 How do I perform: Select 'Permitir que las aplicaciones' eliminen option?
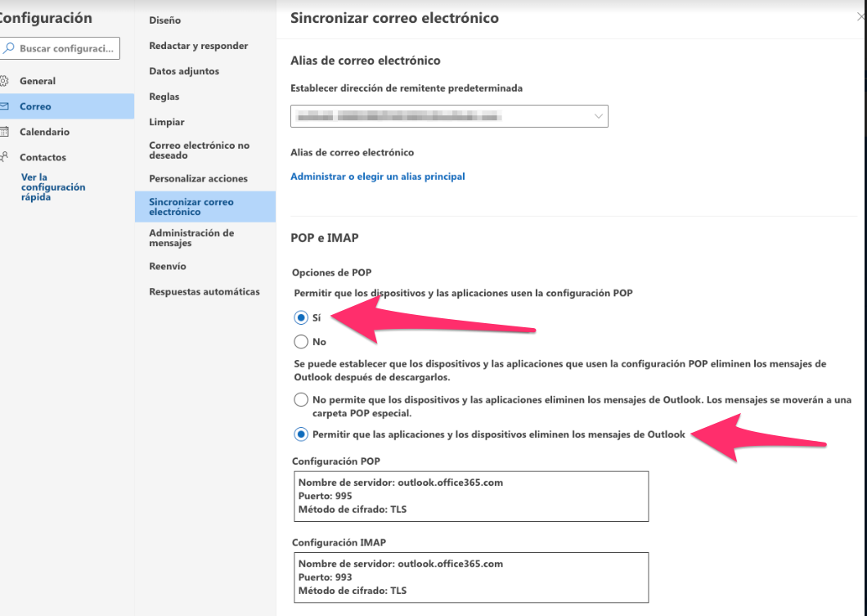click(301, 434)
